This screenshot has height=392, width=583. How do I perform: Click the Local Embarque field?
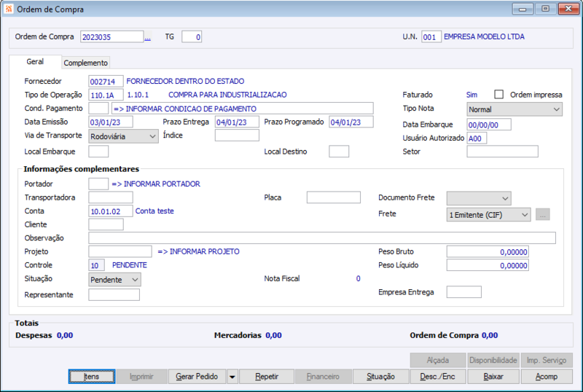[x=98, y=152]
